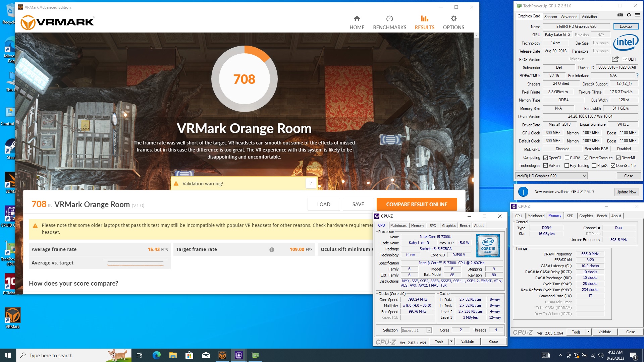
Task: Switch to GPU-Z taskbar icon
Action: click(x=255, y=355)
